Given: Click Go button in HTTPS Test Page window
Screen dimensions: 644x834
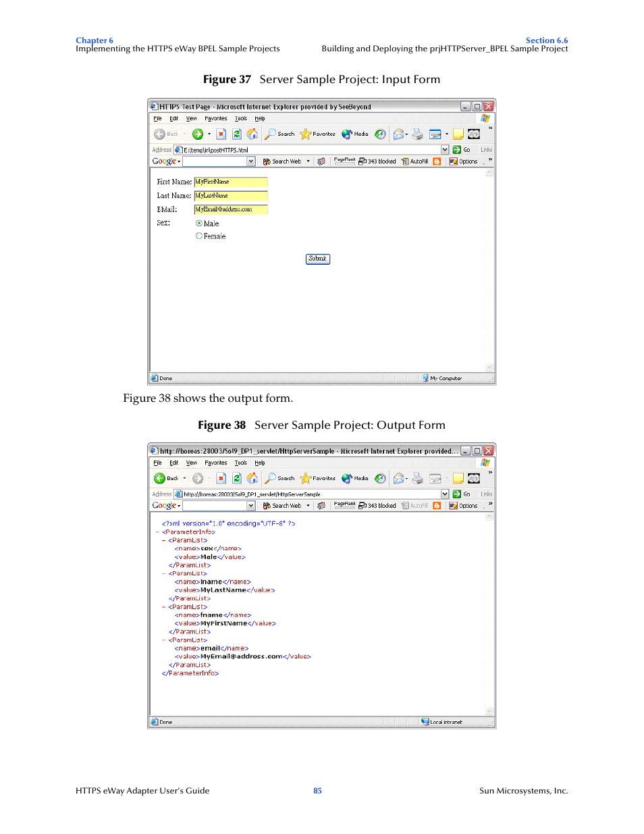Looking at the screenshot, I should click(462, 150).
